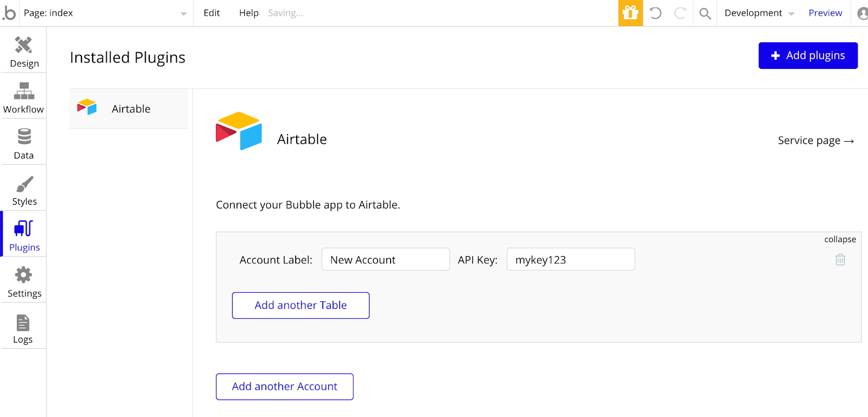Open the Development version dropdown

pyautogui.click(x=759, y=13)
